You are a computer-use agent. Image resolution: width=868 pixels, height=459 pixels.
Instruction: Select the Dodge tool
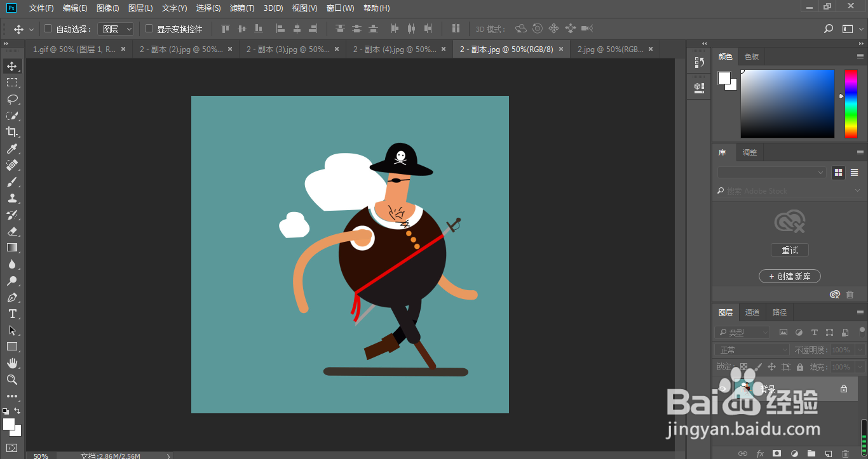(12, 281)
